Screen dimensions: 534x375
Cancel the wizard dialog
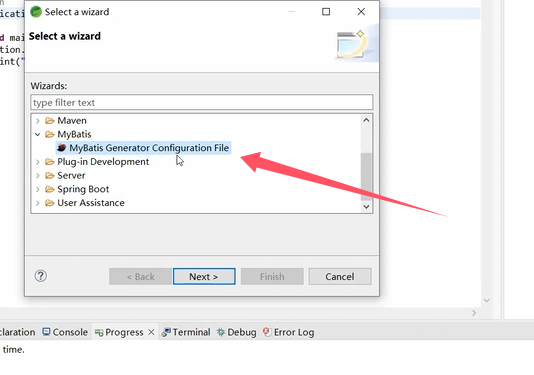tap(340, 276)
